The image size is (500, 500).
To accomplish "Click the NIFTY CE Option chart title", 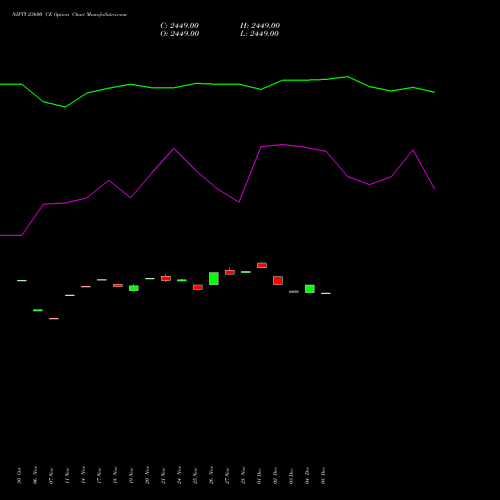I will (x=69, y=14).
